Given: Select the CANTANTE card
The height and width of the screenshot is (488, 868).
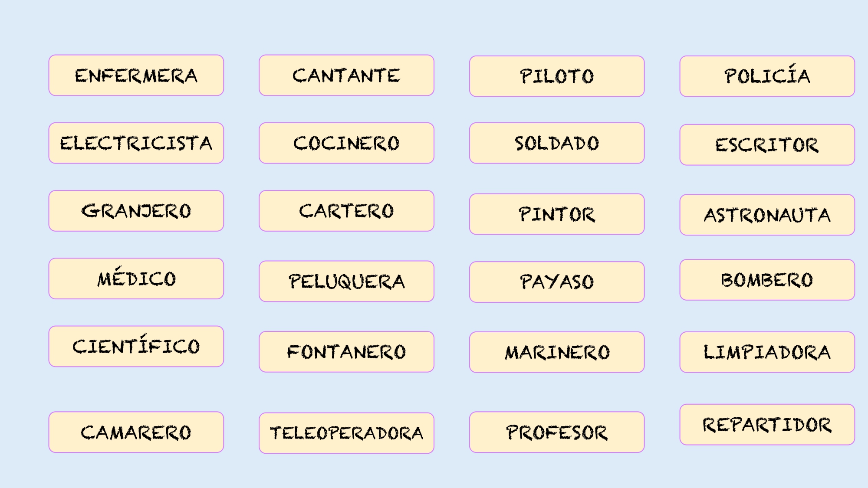Looking at the screenshot, I should (346, 75).
